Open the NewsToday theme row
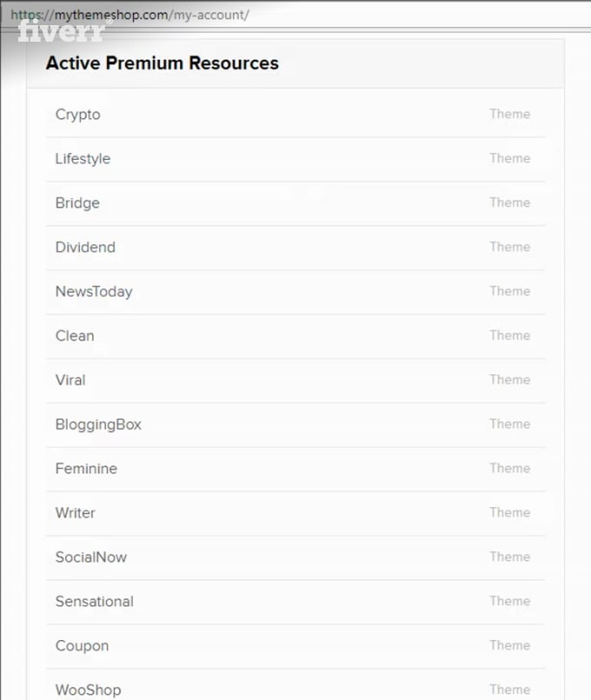Screen dimensions: 591x700 [295, 292]
